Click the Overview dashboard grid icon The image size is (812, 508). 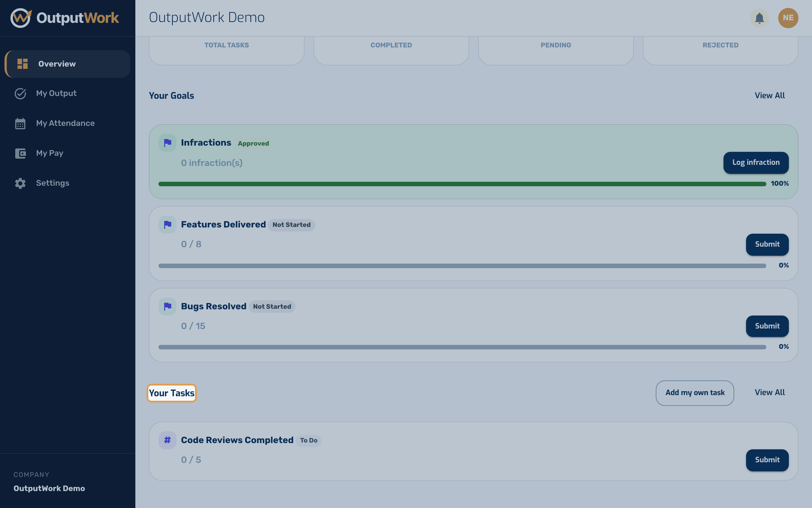23,64
